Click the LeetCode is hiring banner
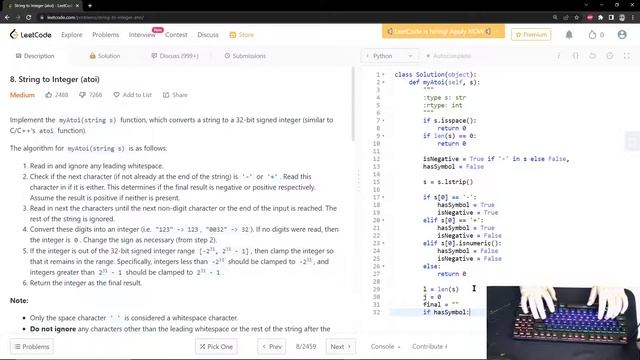 click(x=443, y=31)
